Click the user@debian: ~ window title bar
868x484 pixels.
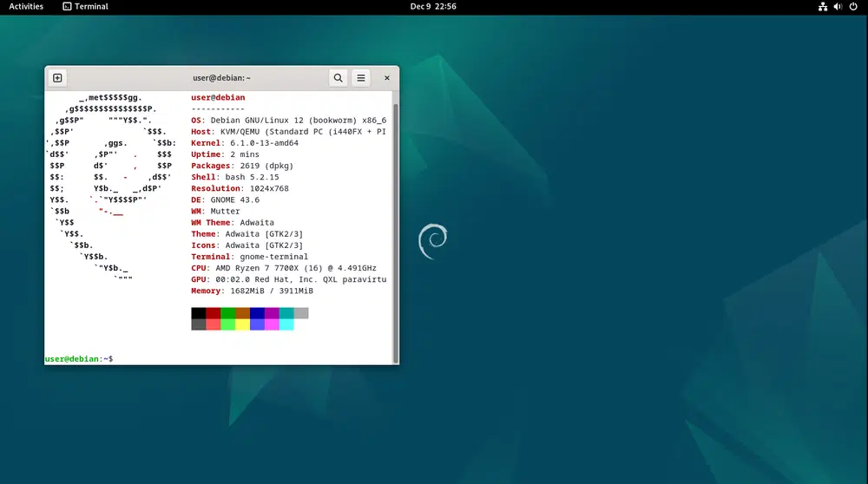coord(221,78)
